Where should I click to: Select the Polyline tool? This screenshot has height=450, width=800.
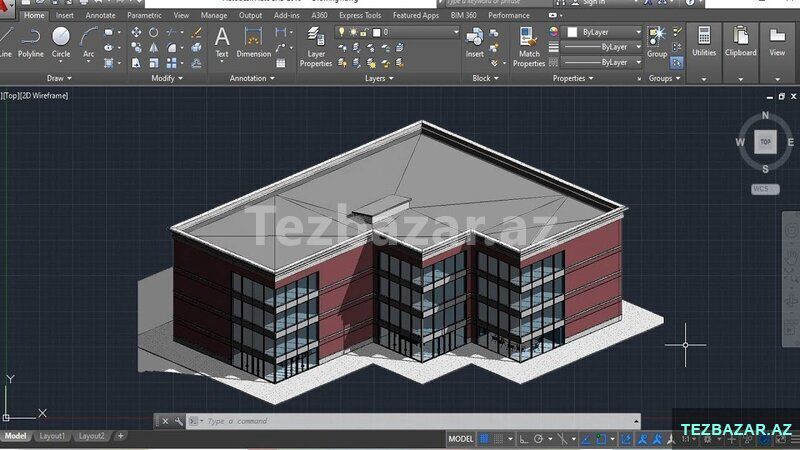click(31, 43)
